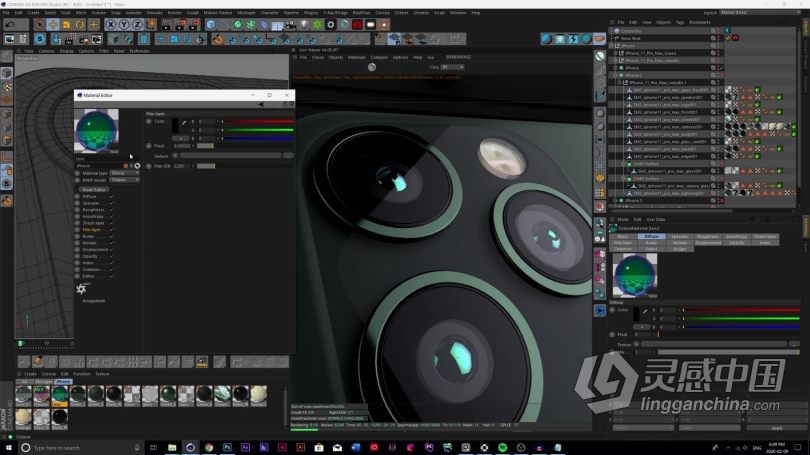Click the Camera object icon in the toolbar

(x=291, y=24)
